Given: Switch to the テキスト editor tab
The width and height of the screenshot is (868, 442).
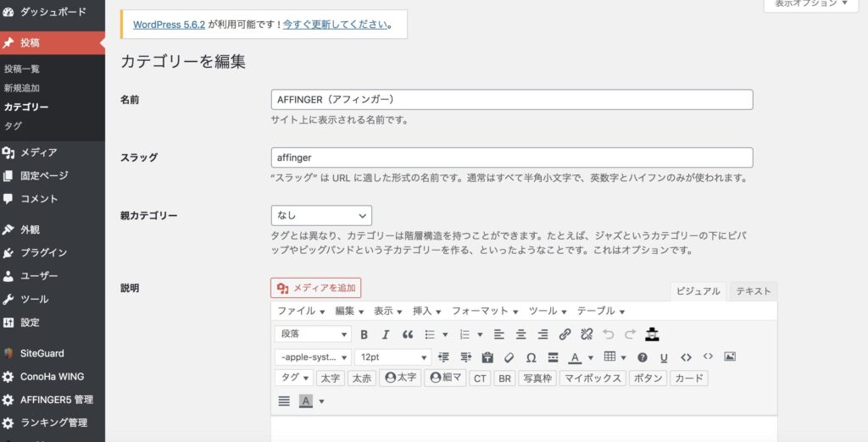Looking at the screenshot, I should tap(753, 291).
